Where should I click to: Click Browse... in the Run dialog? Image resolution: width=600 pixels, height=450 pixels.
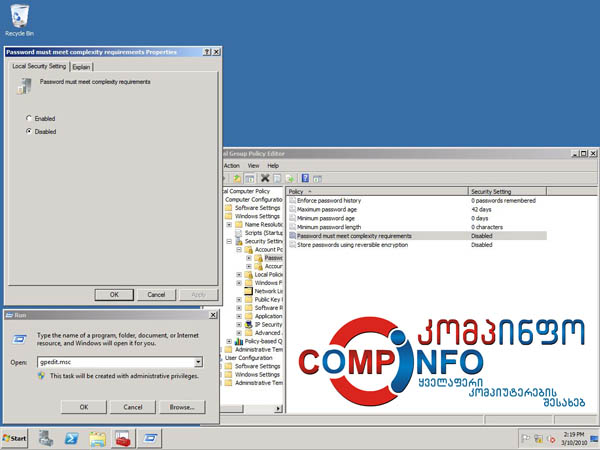tap(182, 407)
